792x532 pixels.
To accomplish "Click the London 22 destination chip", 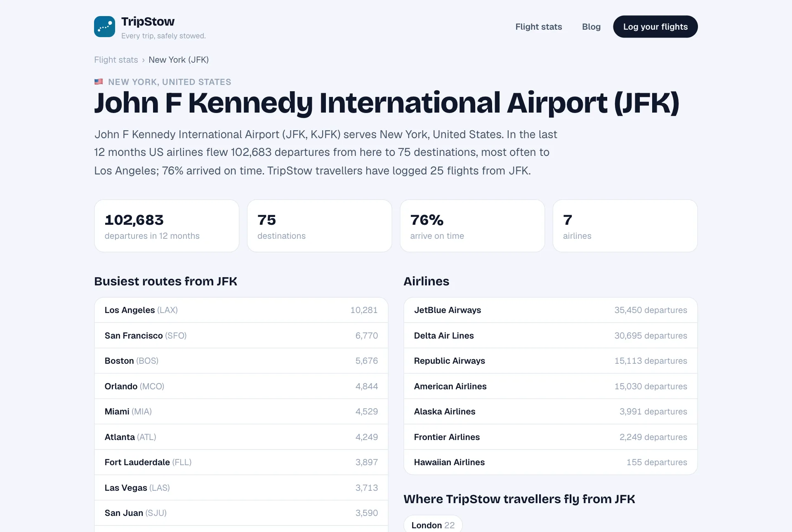I will tap(433, 524).
